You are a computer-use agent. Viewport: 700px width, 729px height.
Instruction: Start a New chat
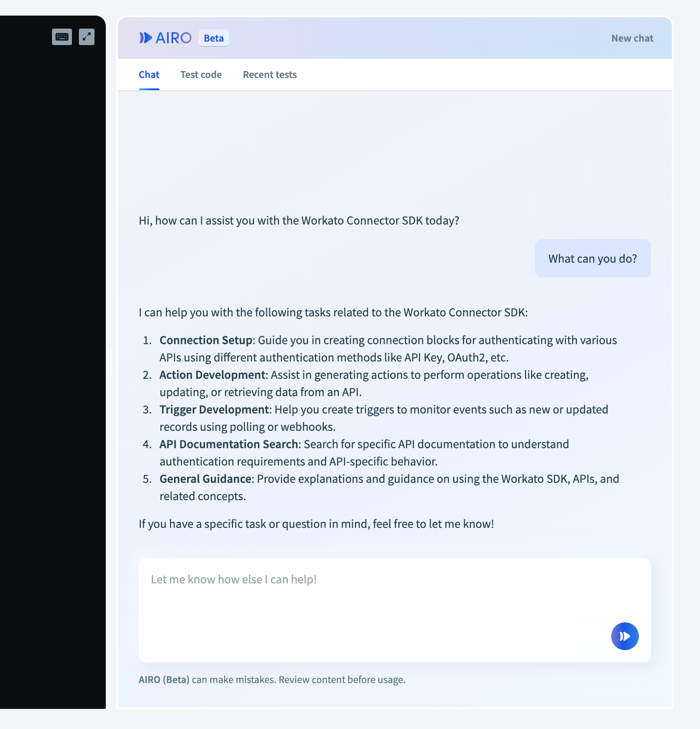click(632, 38)
